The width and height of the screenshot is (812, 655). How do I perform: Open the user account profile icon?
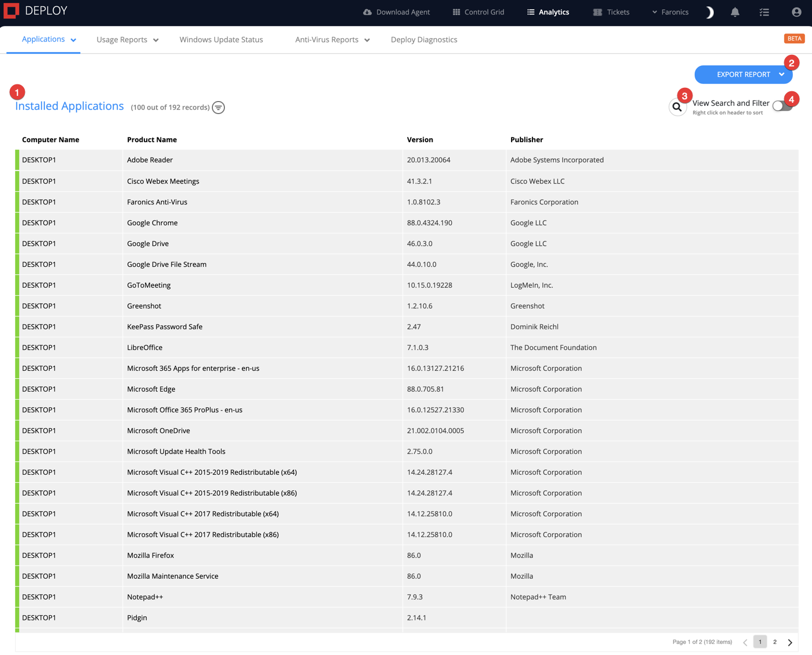pyautogui.click(x=796, y=12)
